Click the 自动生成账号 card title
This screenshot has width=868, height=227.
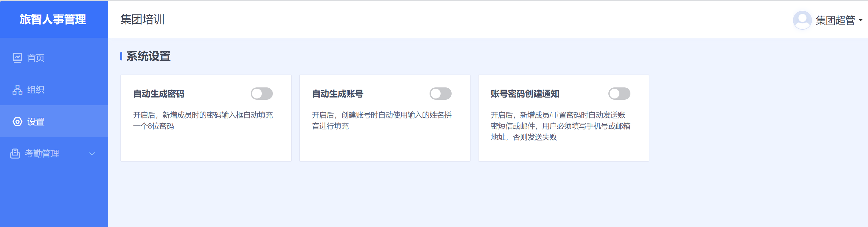pos(338,94)
